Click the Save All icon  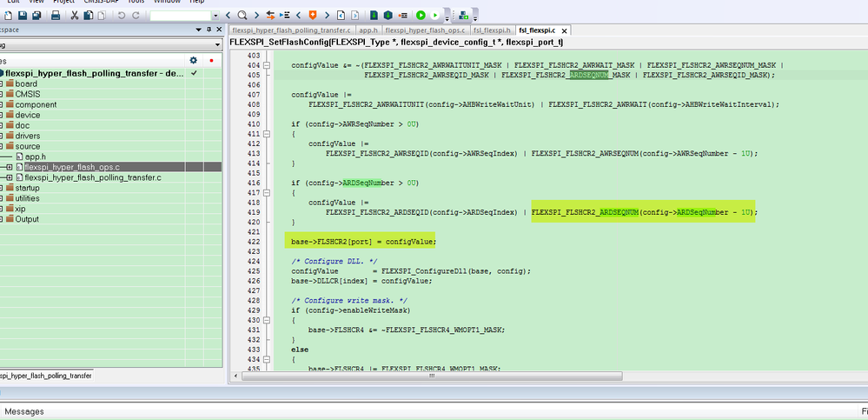[36, 16]
